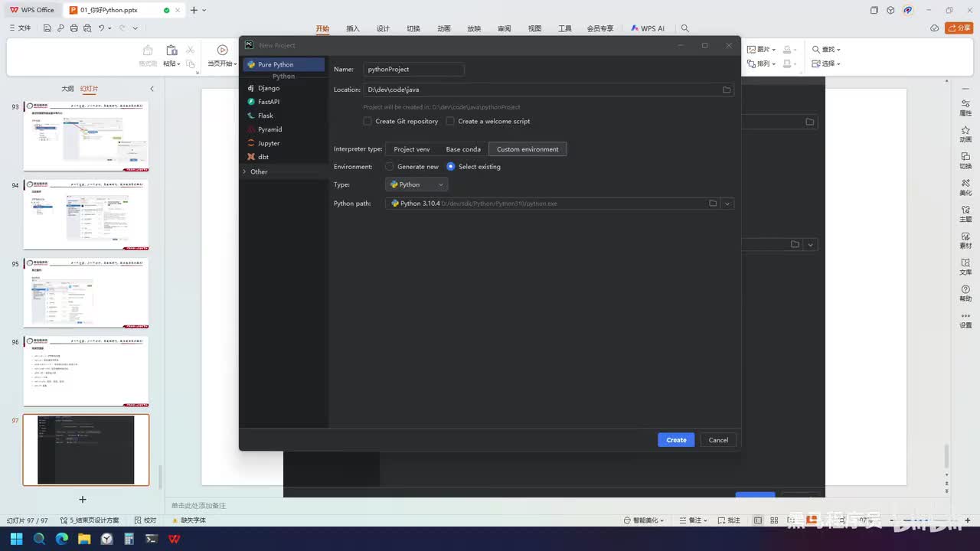Click the Create button in New Project

pyautogui.click(x=676, y=440)
